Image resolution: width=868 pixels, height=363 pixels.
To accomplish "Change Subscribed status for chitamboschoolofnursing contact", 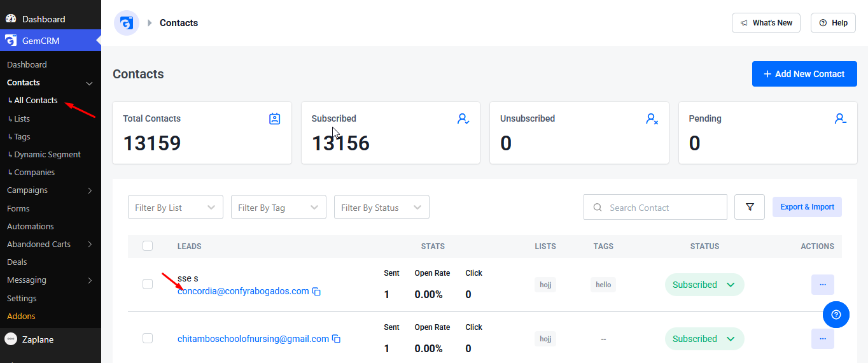I will pos(704,339).
